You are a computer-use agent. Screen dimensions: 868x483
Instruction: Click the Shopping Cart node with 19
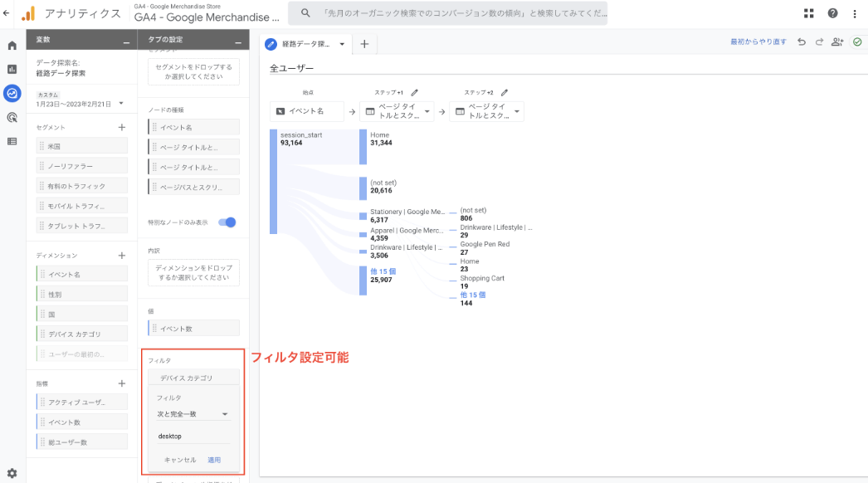(x=481, y=278)
